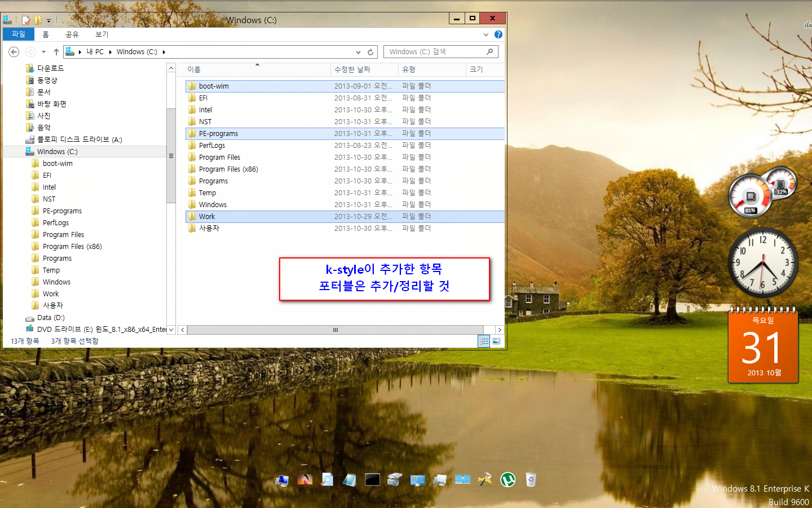Open the hammer tools icon in the dock
The height and width of the screenshot is (508, 812).
pos(485,480)
